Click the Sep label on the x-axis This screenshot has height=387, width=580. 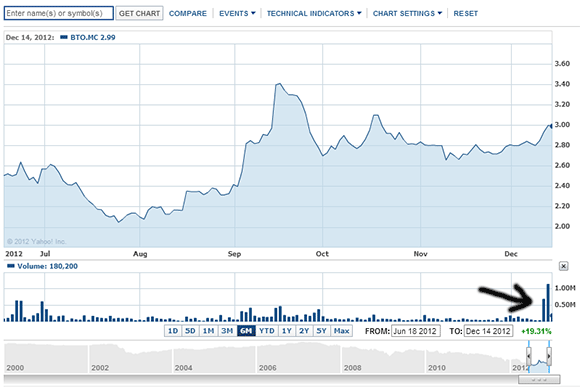(x=234, y=254)
